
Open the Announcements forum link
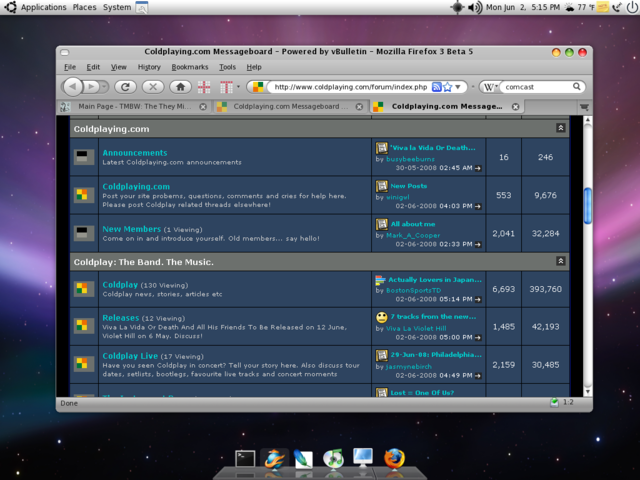[x=135, y=153]
